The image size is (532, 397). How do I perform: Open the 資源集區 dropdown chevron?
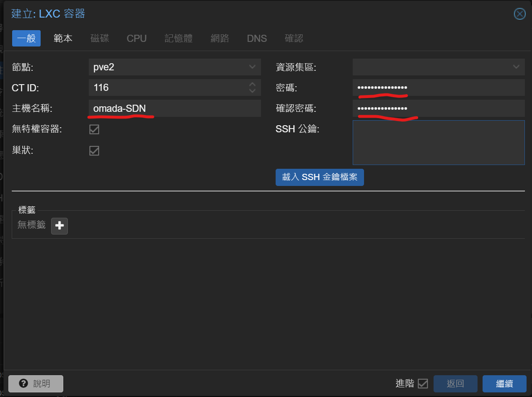pos(516,67)
